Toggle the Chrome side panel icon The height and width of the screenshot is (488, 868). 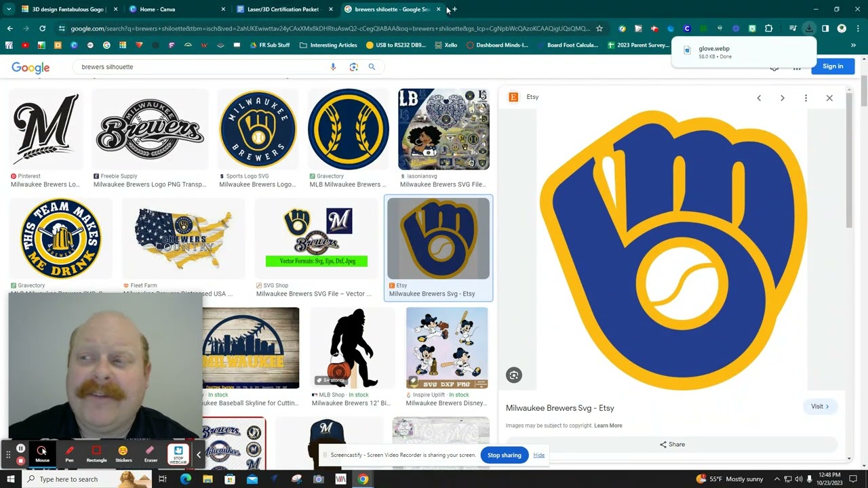coord(825,28)
